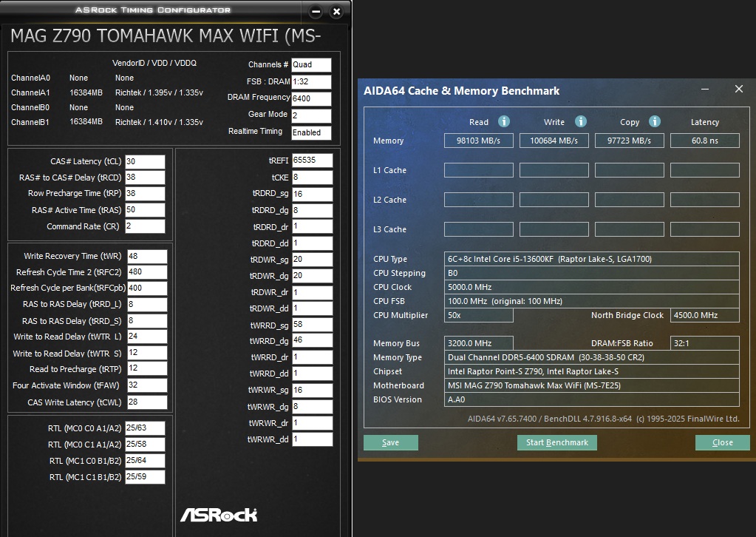Click the RTL (MC1 C0 B1/B2) field
756x537 pixels.
click(x=145, y=461)
